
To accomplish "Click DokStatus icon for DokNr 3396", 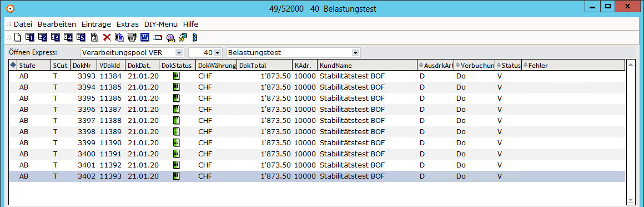I will pos(176,109).
